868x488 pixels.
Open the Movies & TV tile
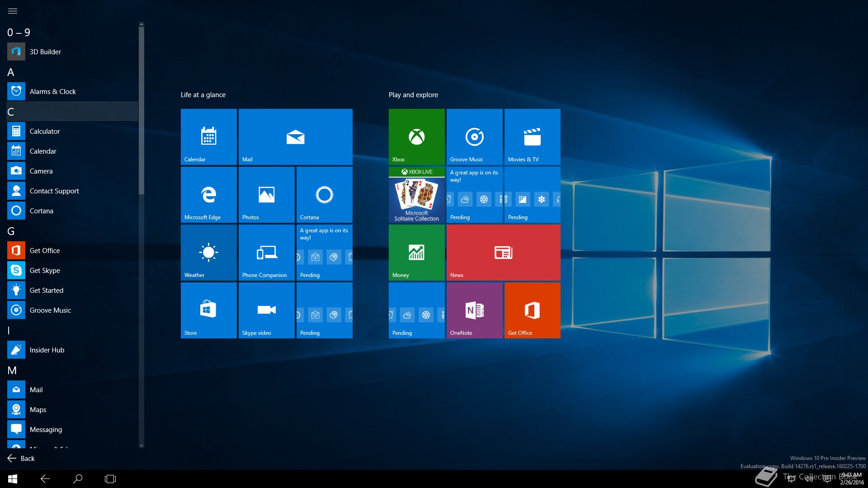(x=533, y=137)
